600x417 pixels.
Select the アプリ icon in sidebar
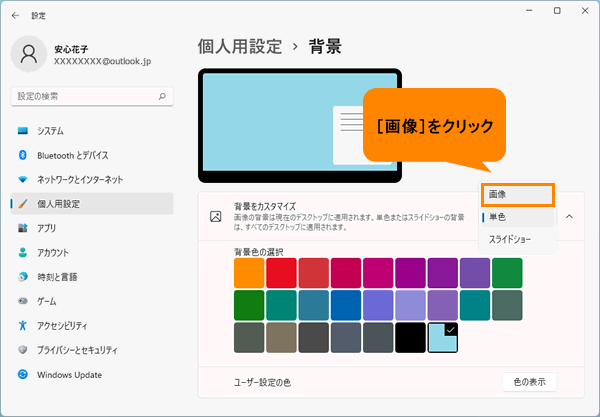pos(23,228)
